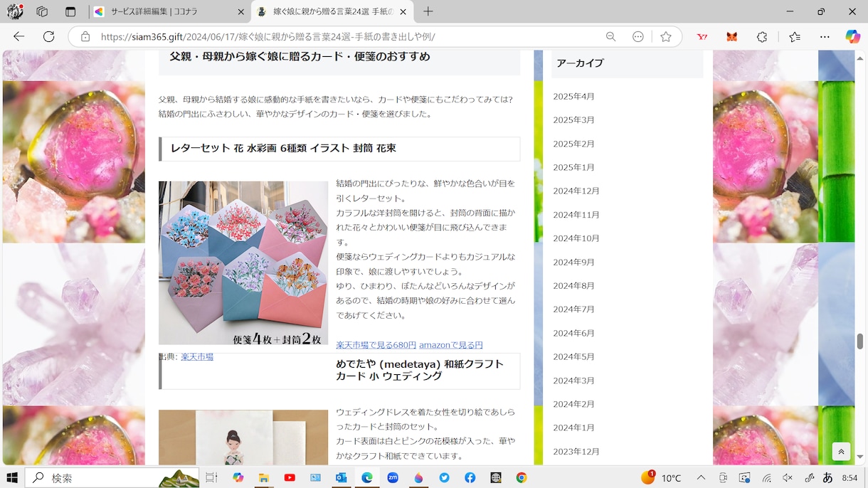Open the page options ellipsis in address bar
The width and height of the screenshot is (868, 488).
(638, 36)
